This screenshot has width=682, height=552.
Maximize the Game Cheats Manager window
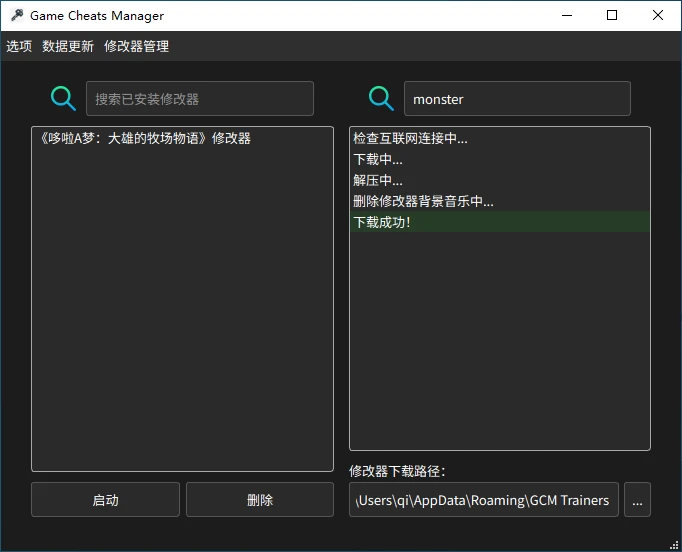point(612,16)
